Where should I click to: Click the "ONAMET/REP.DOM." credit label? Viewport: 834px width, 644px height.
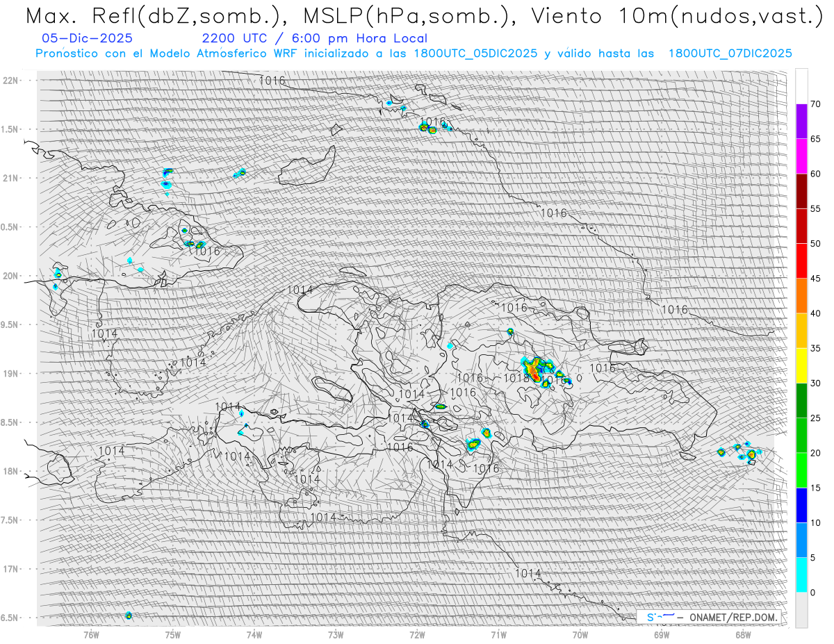coord(733,617)
